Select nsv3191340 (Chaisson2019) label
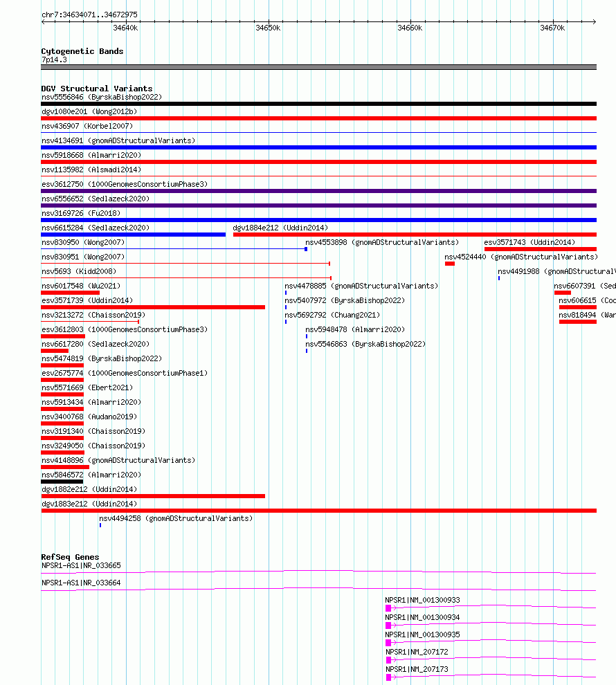616x685 pixels. pyautogui.click(x=93, y=431)
